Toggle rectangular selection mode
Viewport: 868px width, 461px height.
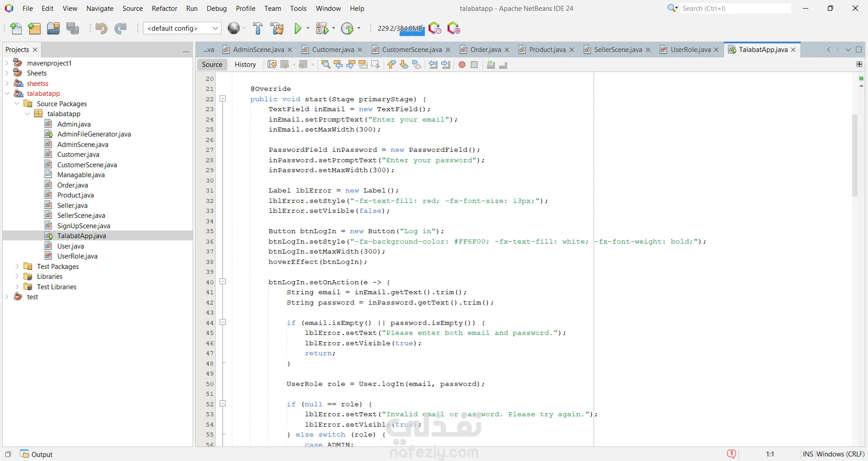(375, 65)
